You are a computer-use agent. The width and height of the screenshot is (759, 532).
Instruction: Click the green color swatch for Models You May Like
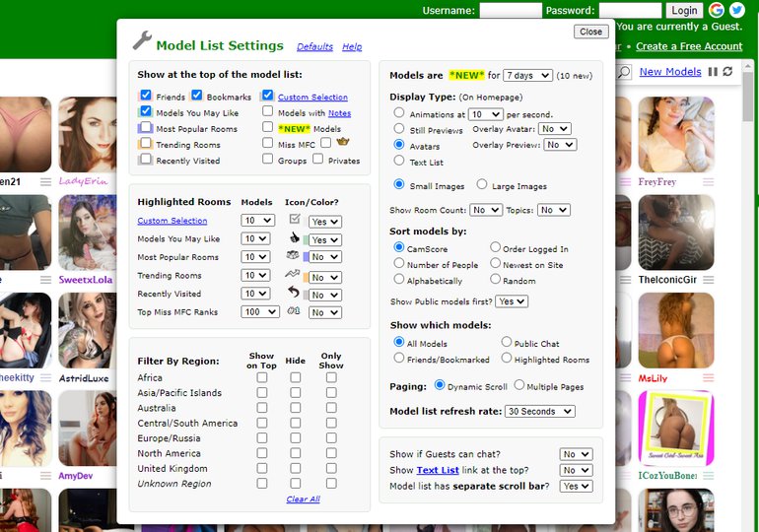tap(306, 239)
